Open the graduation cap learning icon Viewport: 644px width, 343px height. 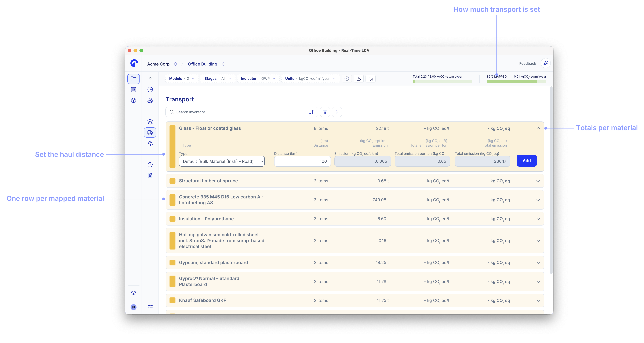point(134,293)
